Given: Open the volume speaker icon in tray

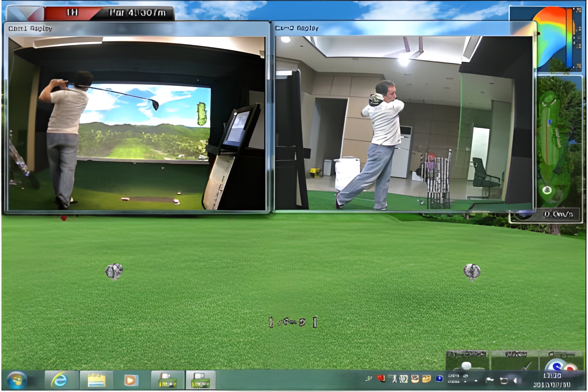Looking at the screenshot, I should (515, 381).
